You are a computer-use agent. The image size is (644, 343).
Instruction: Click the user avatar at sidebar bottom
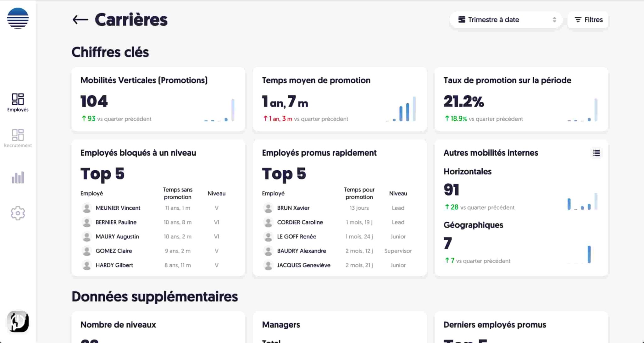pos(18,321)
